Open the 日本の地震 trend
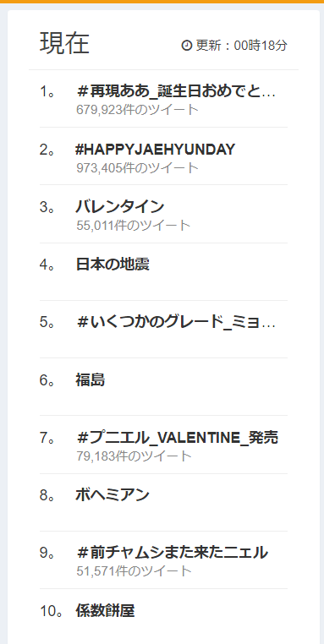Viewport: 324px width, 644px height. [x=113, y=264]
